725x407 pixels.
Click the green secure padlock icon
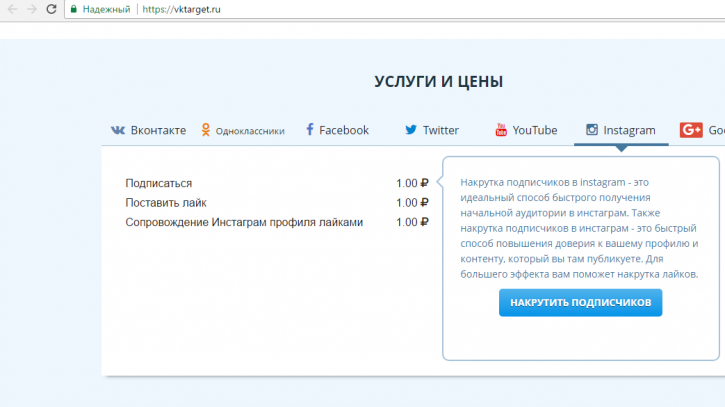74,9
